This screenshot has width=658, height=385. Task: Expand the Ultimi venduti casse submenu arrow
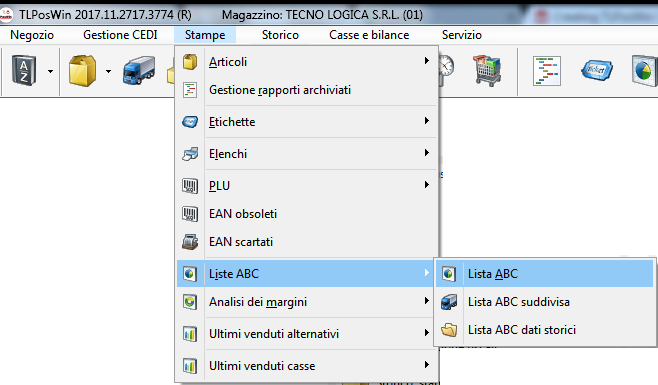427,364
